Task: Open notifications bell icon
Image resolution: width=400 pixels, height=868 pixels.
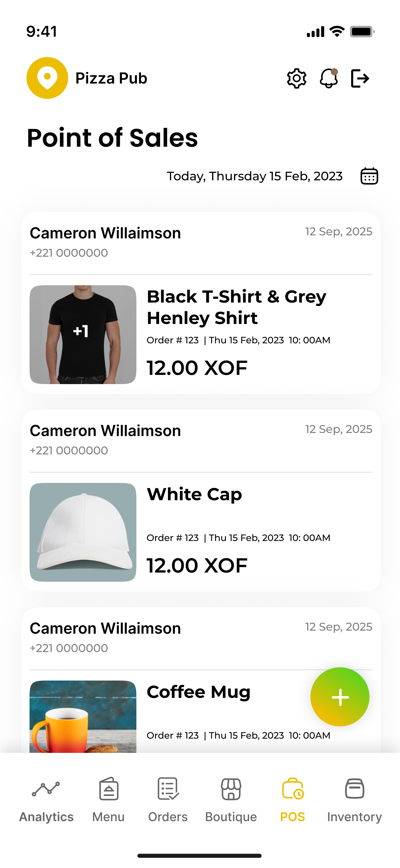Action: tap(328, 78)
